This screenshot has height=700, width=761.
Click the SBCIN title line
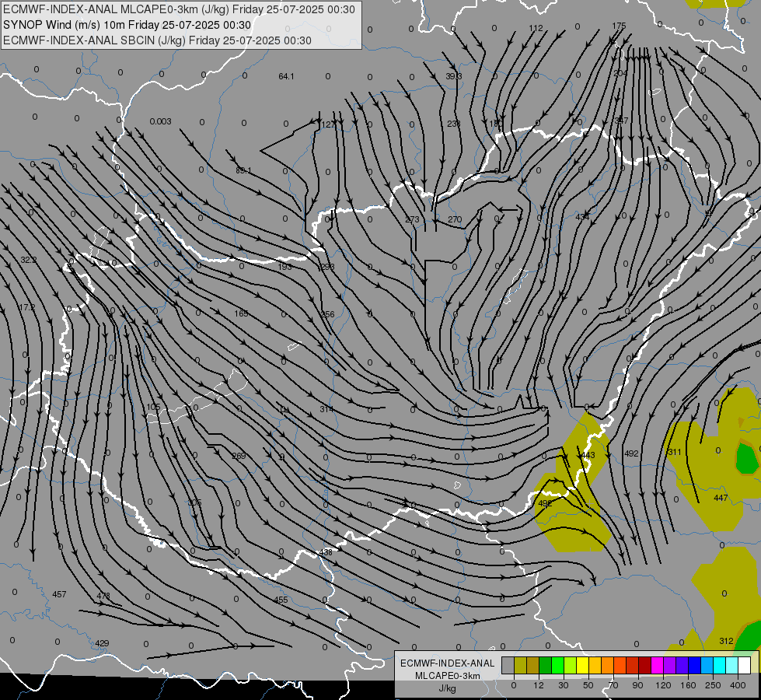coord(157,40)
